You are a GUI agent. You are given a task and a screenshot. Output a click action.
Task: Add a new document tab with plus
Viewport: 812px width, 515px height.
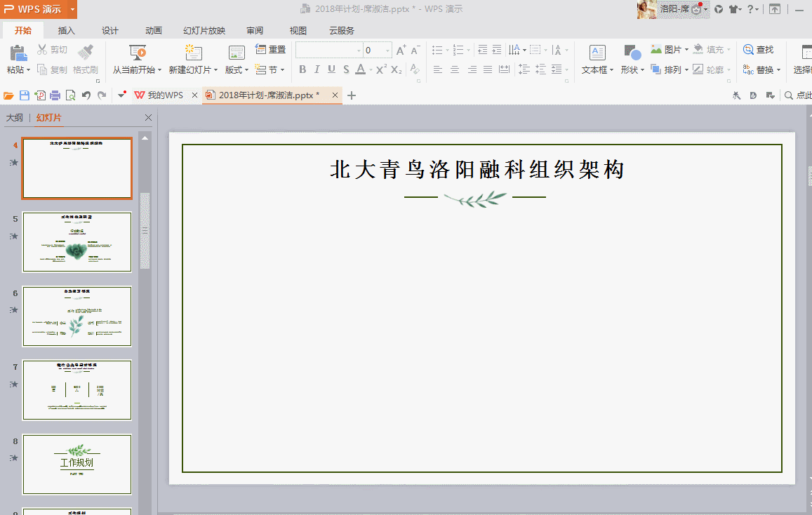(x=352, y=95)
